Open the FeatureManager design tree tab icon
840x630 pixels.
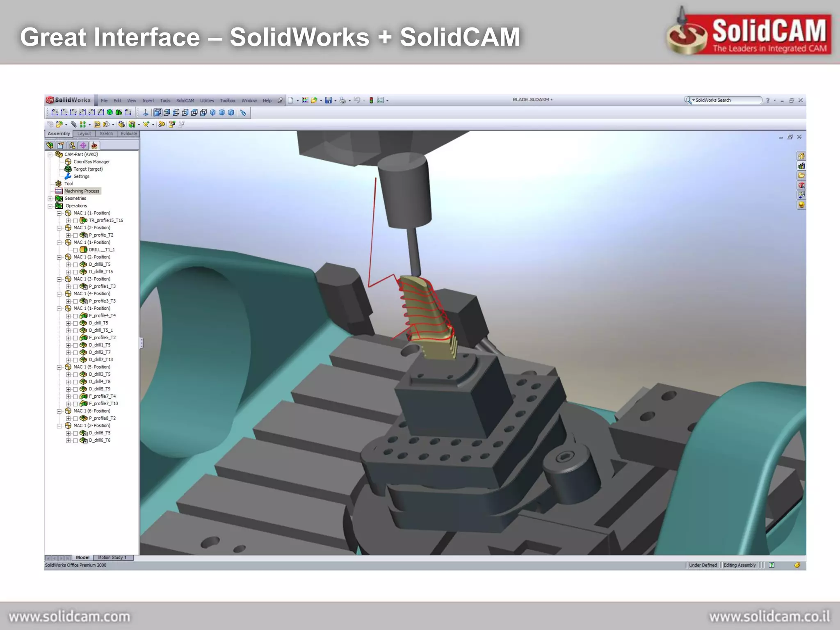tap(50, 145)
